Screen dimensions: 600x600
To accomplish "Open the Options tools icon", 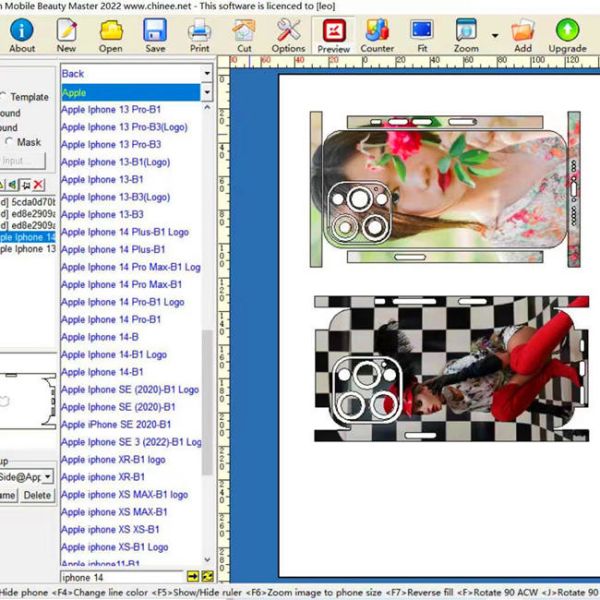I will [288, 34].
